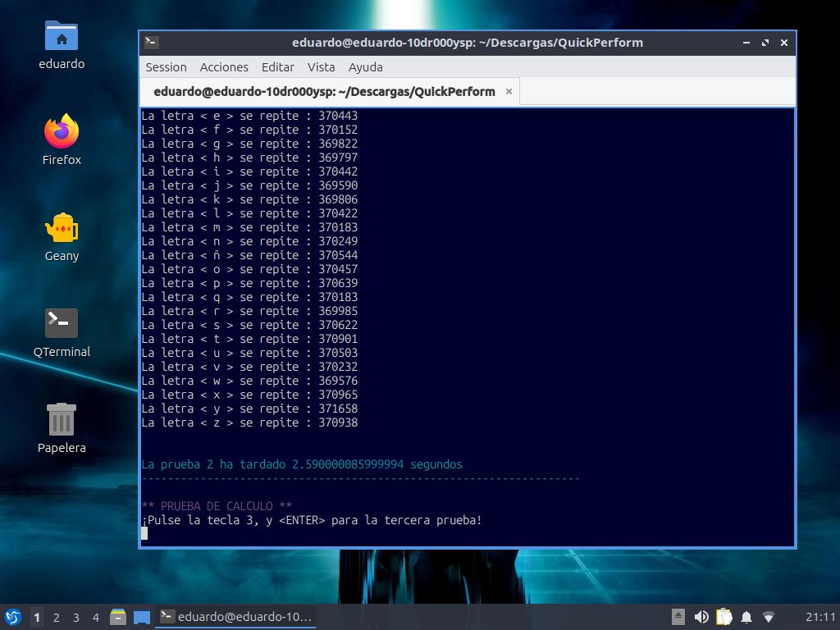
Task: Open the Papelera trash icon
Action: point(61,428)
